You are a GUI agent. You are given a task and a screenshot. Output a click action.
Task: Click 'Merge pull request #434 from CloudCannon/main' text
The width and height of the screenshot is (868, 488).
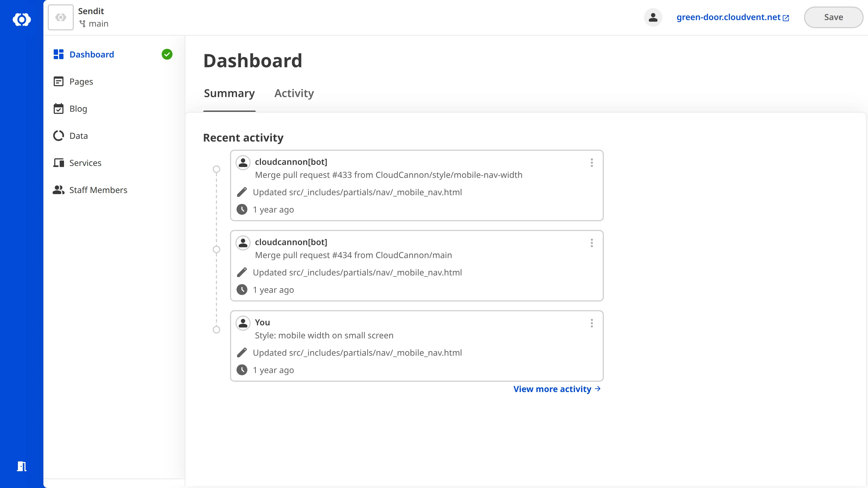(x=353, y=255)
